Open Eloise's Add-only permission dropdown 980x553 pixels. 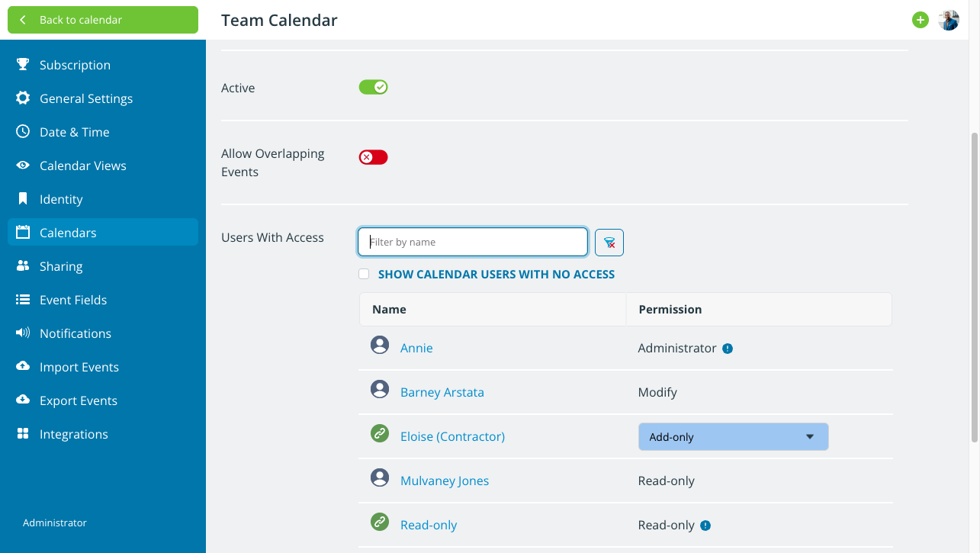733,437
